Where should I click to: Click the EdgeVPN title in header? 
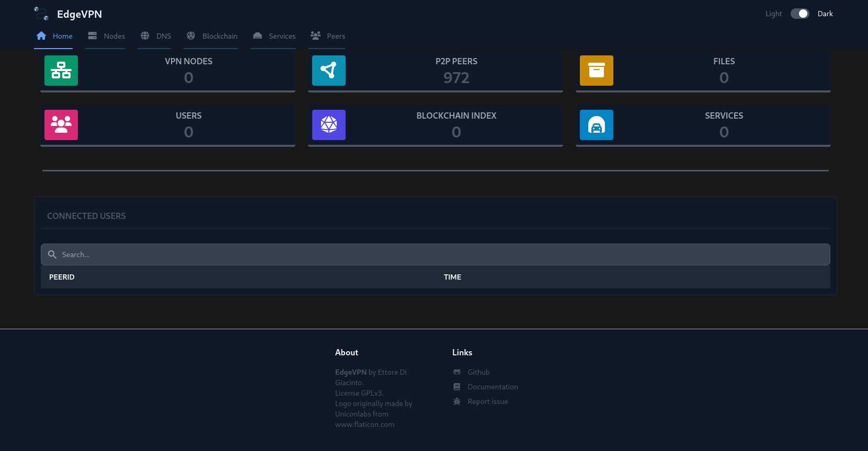(x=79, y=14)
